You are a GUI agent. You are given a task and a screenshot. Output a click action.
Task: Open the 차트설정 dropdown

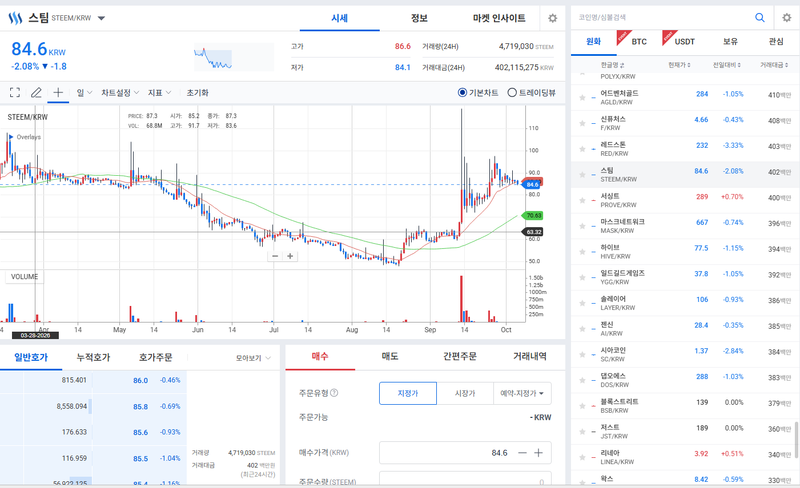click(x=120, y=92)
